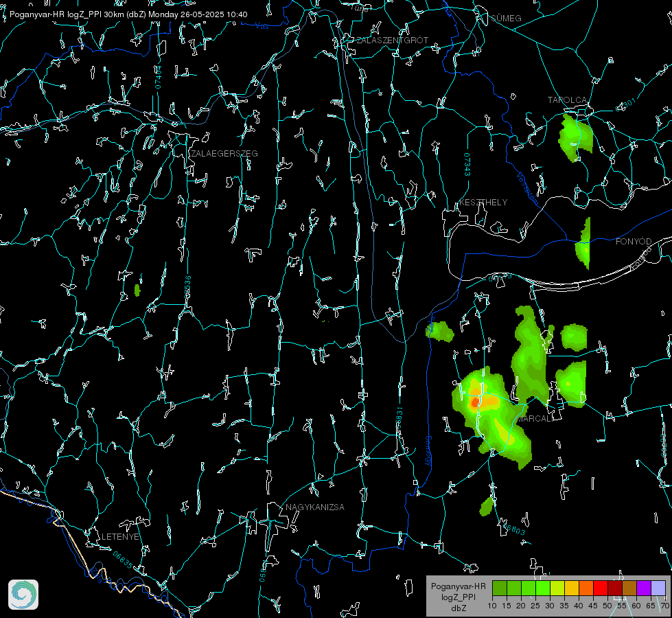Click the road number label 06803
672x618 pixels.
(x=514, y=529)
